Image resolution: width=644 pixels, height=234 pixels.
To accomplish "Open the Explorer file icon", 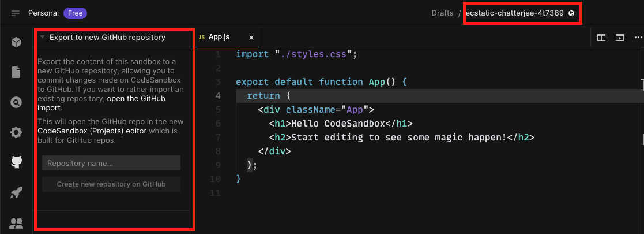I will tap(16, 72).
